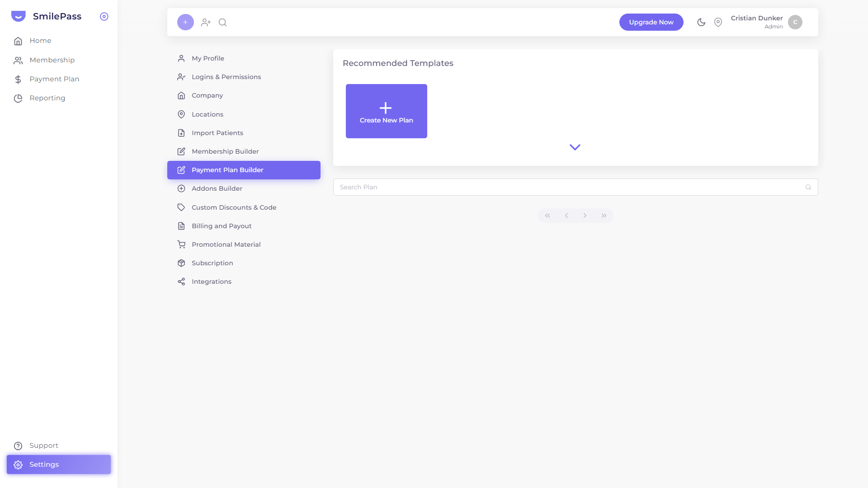868x488 pixels.
Task: Click the Settings gear icon
Action: (x=18, y=465)
